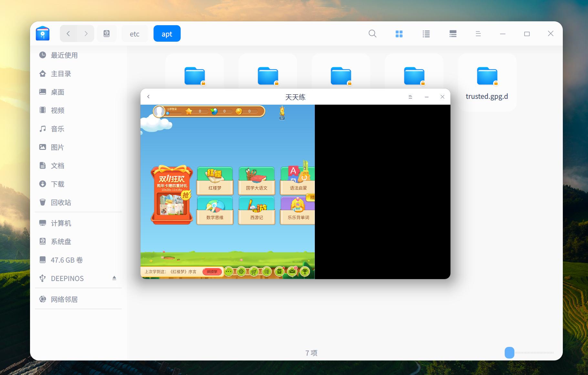Open the 47.6 GB 卷 volume
Screen dimensions: 588x375
78,260
